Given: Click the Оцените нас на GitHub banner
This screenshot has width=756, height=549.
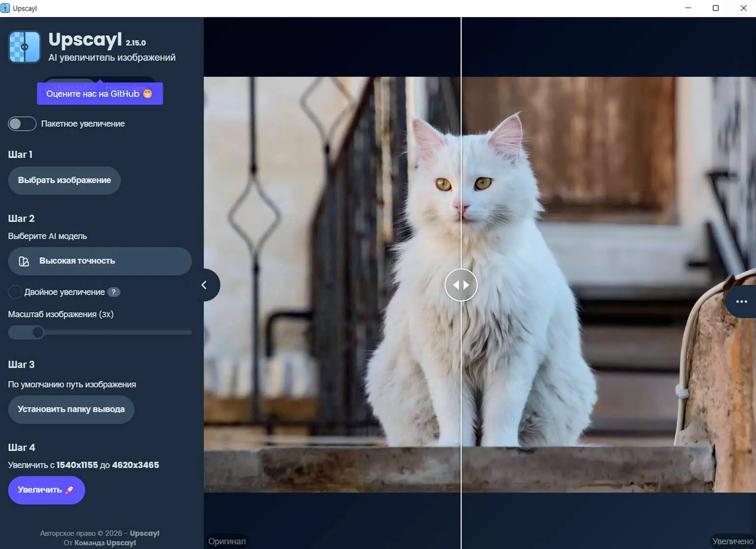Looking at the screenshot, I should click(100, 94).
